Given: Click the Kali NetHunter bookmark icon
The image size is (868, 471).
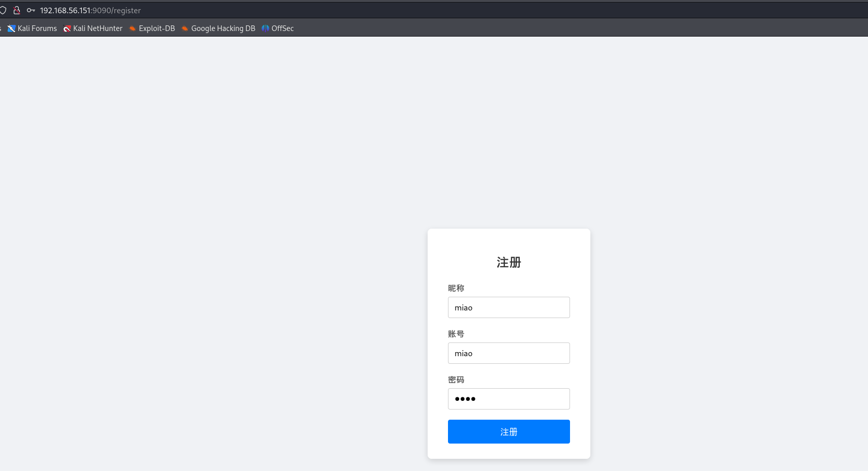Looking at the screenshot, I should [67, 28].
